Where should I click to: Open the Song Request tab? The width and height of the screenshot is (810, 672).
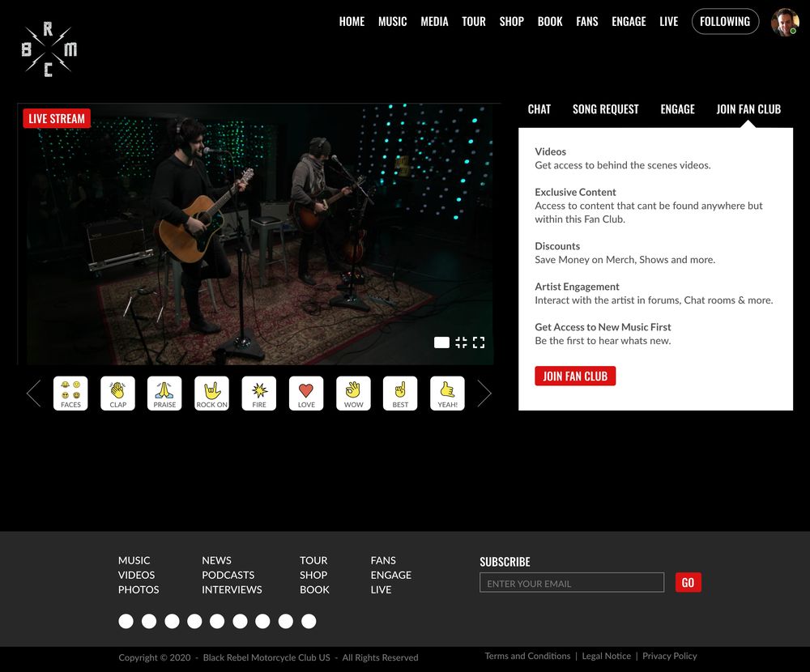click(x=605, y=109)
